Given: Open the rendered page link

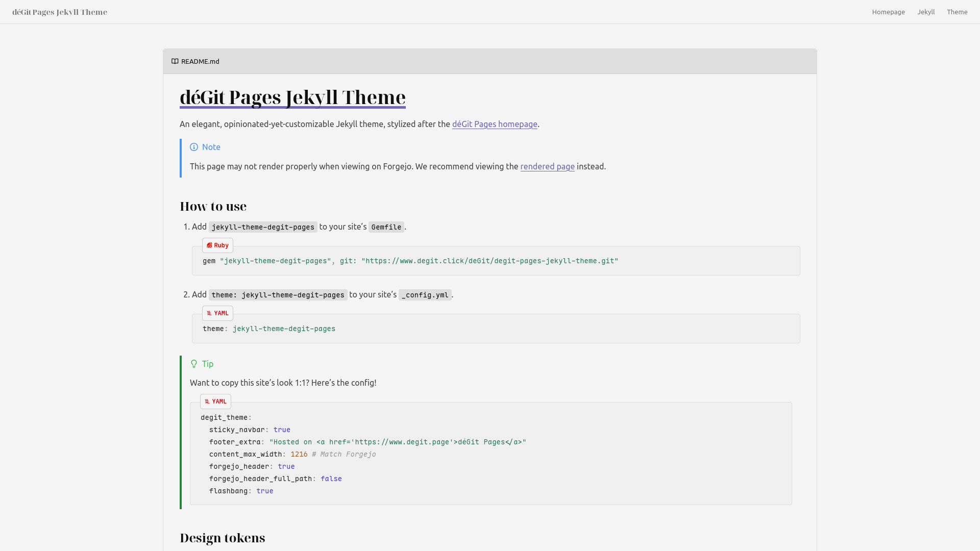Looking at the screenshot, I should [x=547, y=166].
